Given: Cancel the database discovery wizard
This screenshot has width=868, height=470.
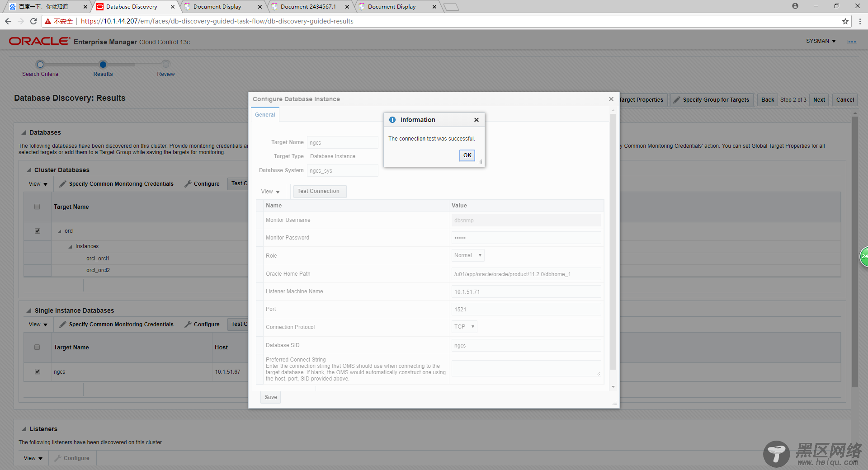Looking at the screenshot, I should pos(845,100).
